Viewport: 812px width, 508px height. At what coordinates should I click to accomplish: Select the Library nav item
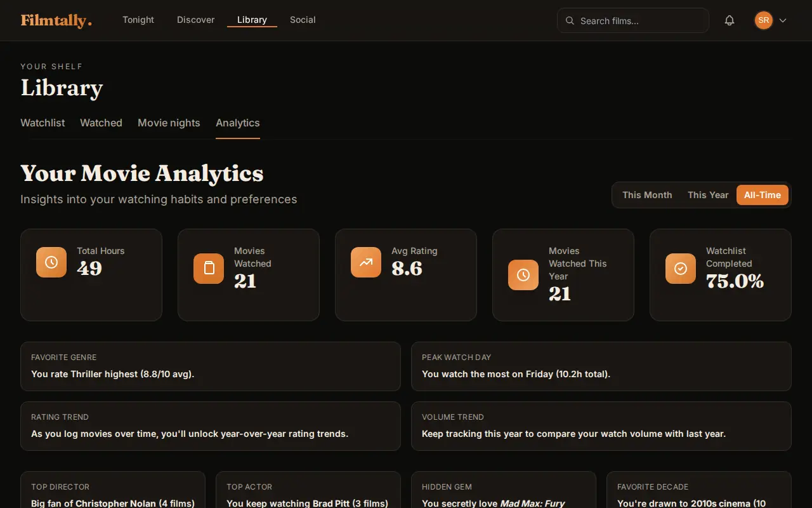pos(252,20)
